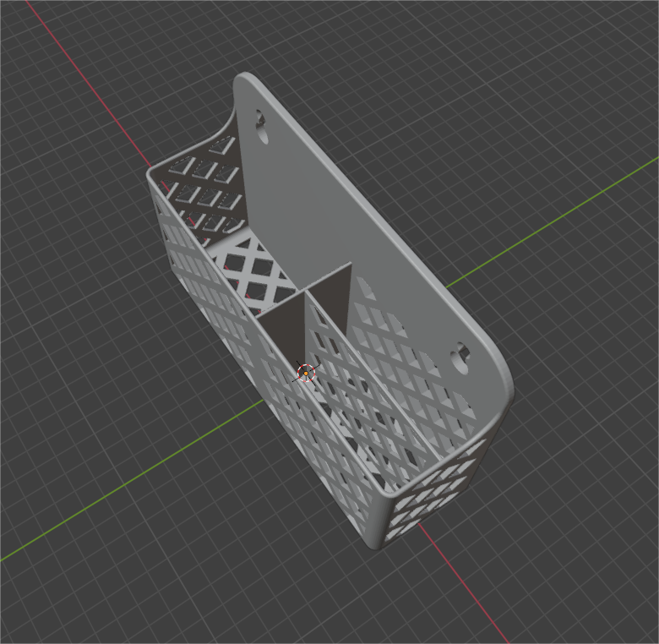Click the lower keyhole mounting hole
Image resolution: width=659 pixels, height=644 pixels.
click(x=460, y=358)
